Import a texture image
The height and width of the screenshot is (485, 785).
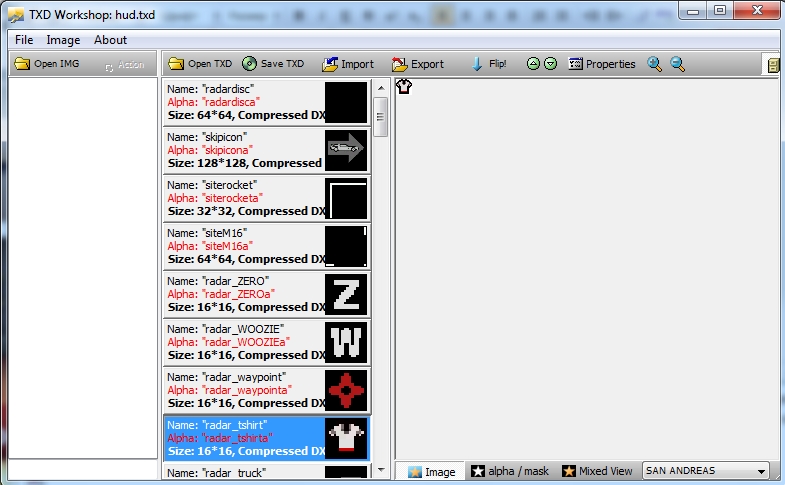[347, 64]
